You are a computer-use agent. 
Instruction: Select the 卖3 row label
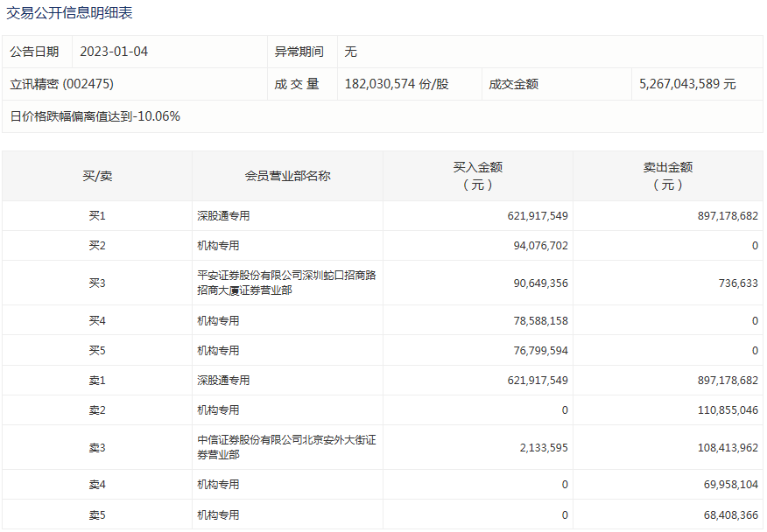[97, 448]
